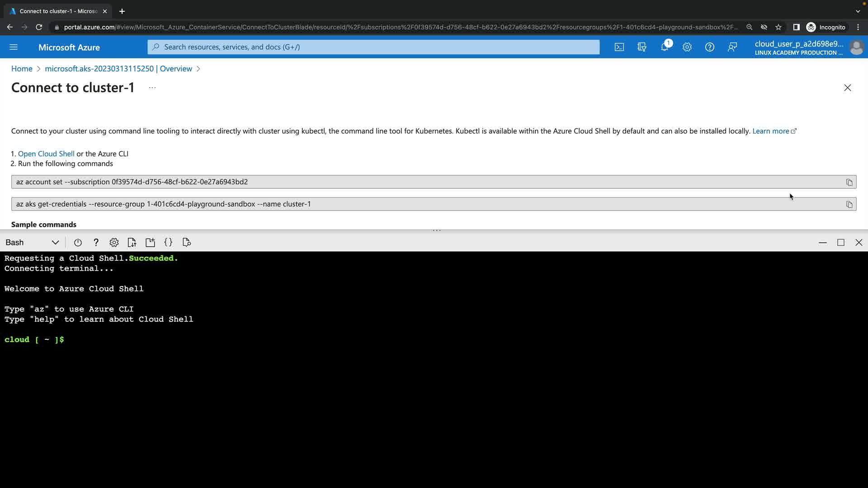Open a new shell session icon
The height and width of the screenshot is (488, 868).
pos(150,243)
